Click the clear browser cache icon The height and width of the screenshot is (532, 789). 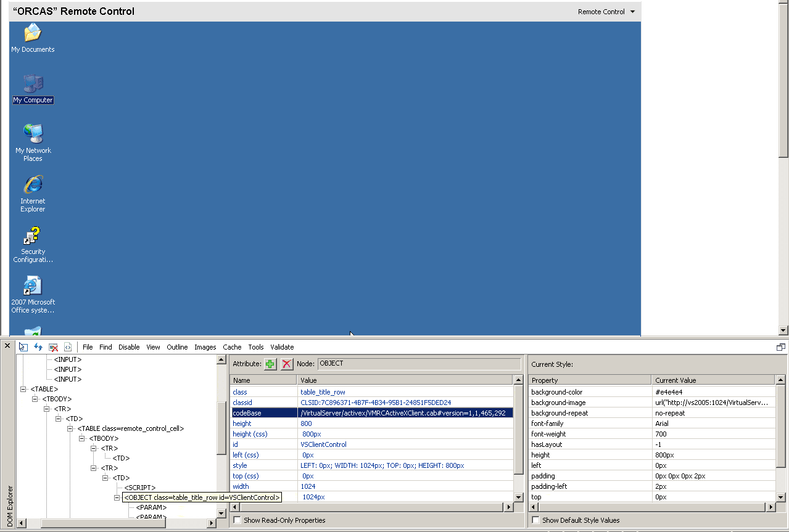[x=54, y=347]
